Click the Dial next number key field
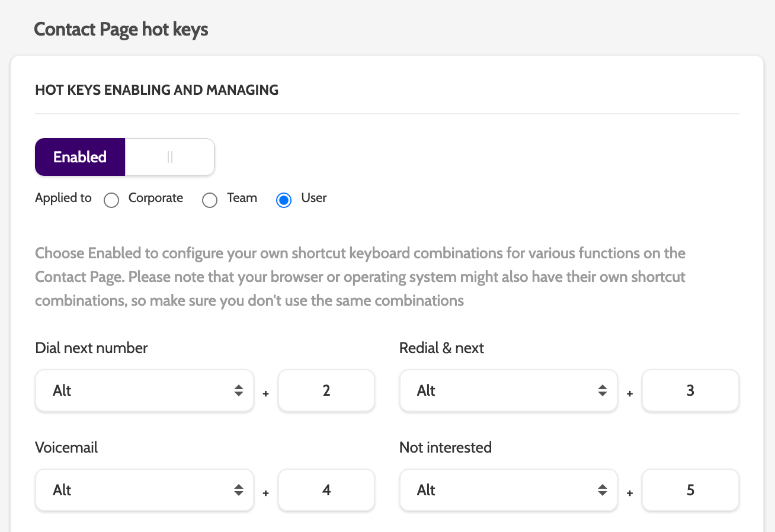Image resolution: width=775 pixels, height=532 pixels. pos(326,391)
